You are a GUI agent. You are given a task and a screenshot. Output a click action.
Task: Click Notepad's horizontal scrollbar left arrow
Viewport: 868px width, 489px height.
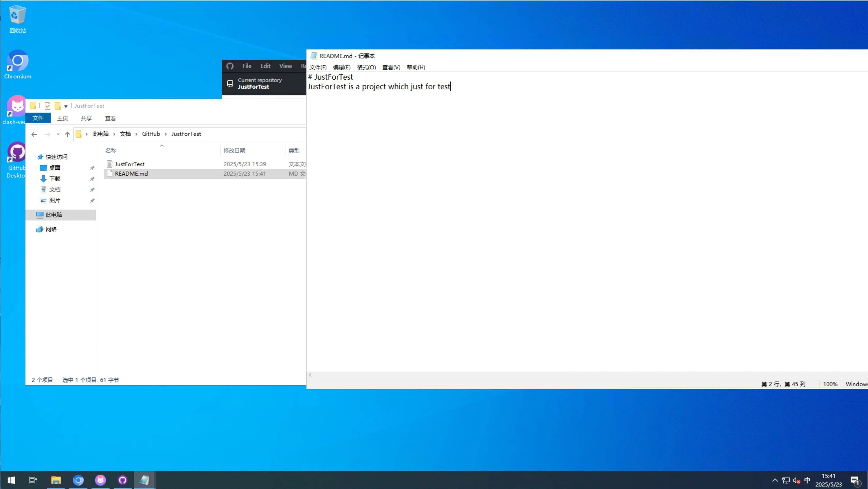310,375
